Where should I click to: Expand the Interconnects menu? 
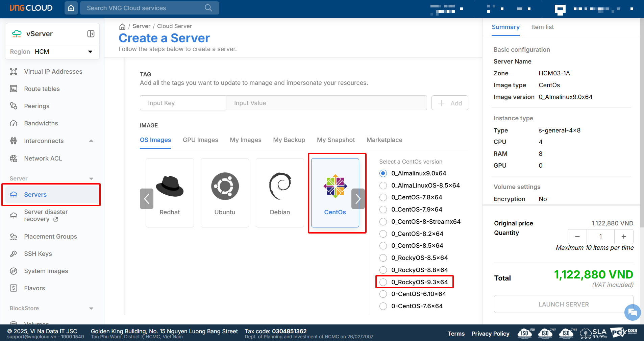(91, 141)
